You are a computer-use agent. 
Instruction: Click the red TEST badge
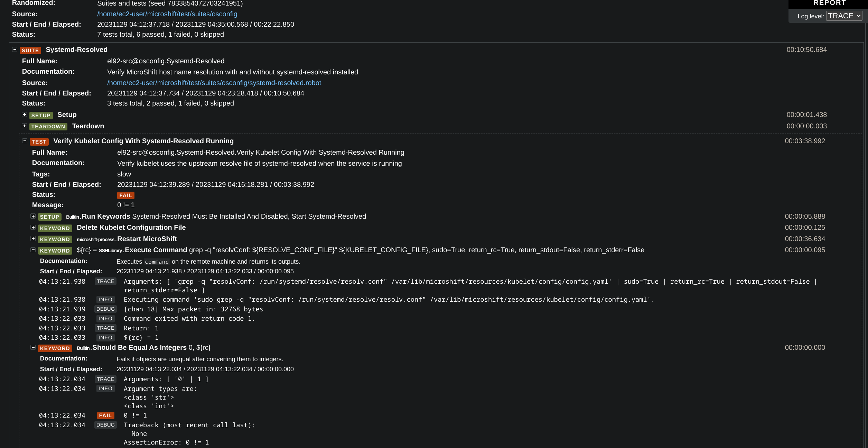point(39,141)
